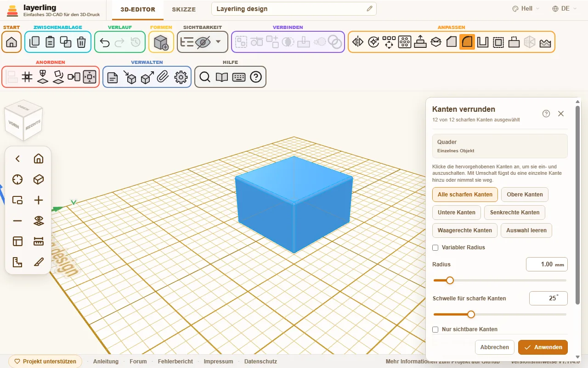Center view with the crosshair target icon

click(17, 179)
